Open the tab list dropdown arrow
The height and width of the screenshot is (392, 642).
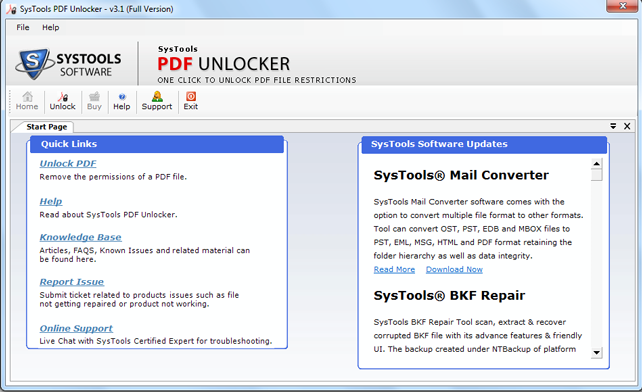613,126
